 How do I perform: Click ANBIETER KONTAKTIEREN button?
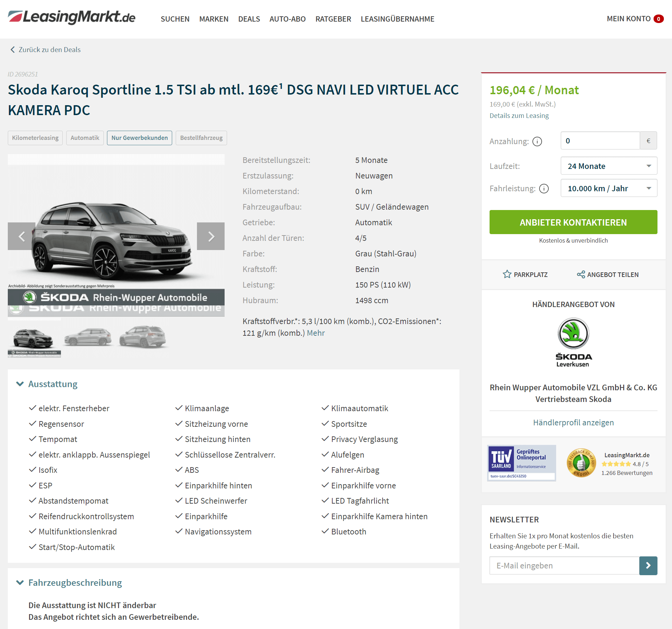pyautogui.click(x=573, y=222)
